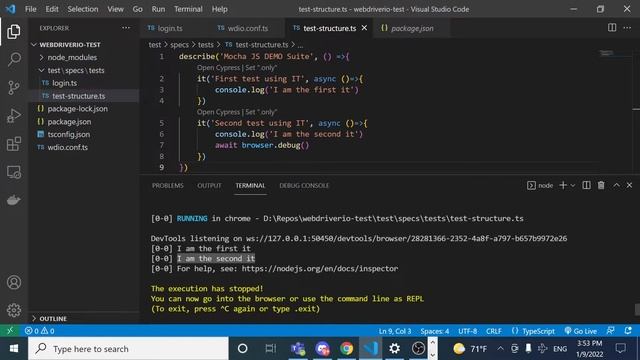Viewport: 640px width, 360px height.
Task: Open the PROBLEMS panel tab
Action: point(168,185)
